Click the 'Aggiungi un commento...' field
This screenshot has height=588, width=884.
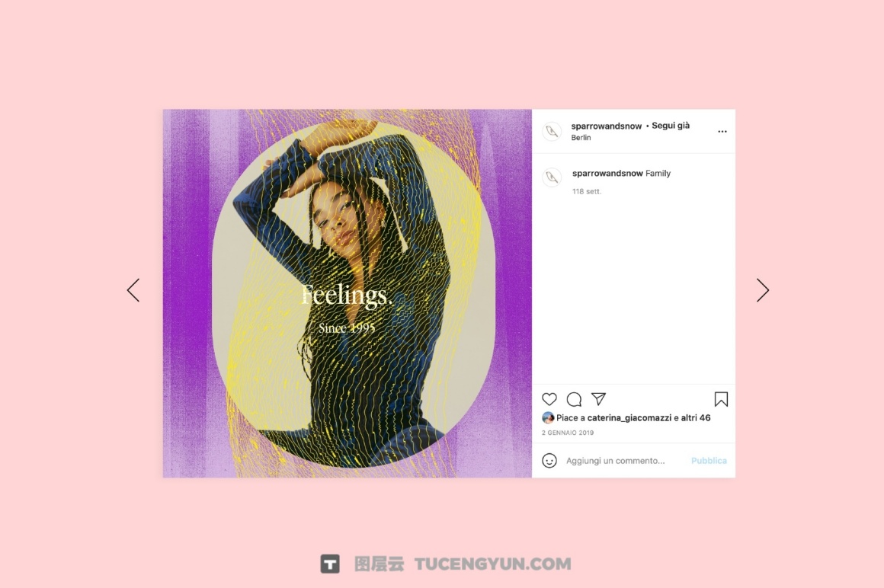(x=616, y=461)
